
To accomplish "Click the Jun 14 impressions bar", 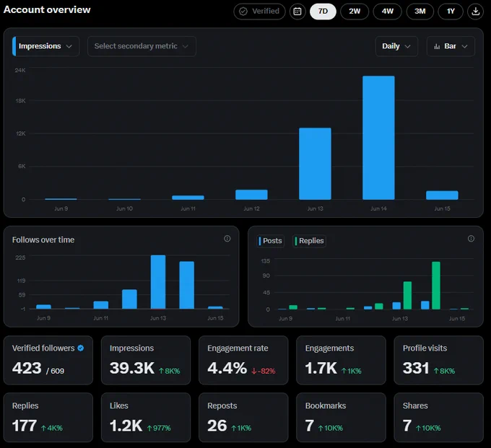I will (x=378, y=138).
